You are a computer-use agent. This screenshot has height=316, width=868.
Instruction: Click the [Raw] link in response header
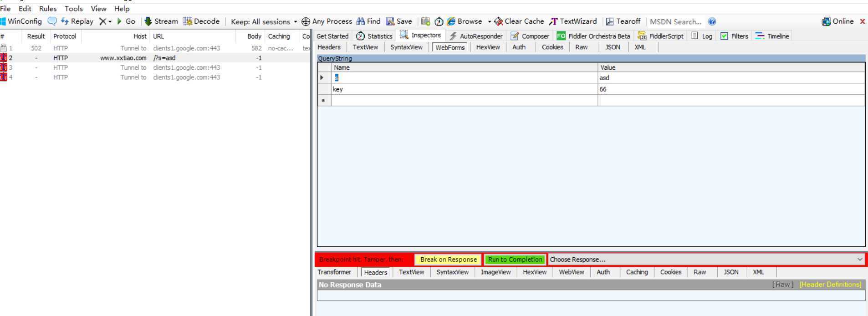click(782, 285)
